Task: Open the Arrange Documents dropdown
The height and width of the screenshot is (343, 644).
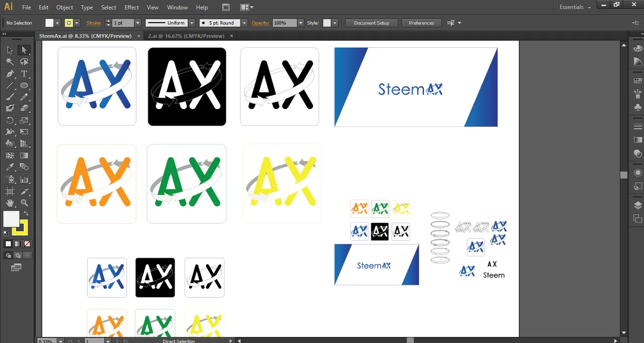Action: point(247,7)
